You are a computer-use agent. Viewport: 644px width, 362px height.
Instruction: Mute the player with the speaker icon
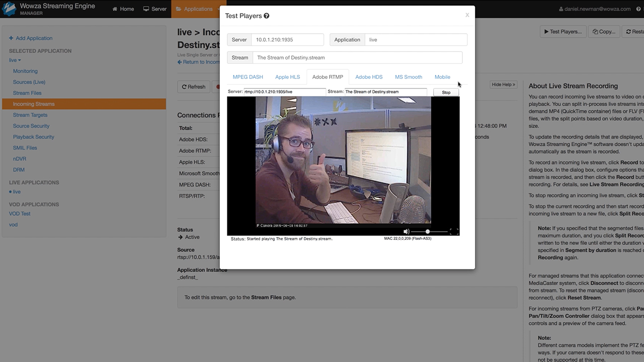407,231
